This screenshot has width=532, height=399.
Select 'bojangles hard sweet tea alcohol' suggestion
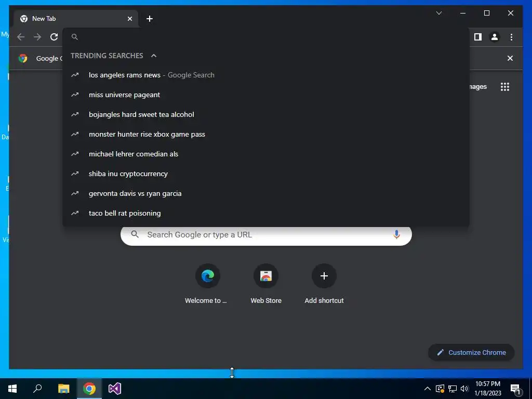(266, 114)
